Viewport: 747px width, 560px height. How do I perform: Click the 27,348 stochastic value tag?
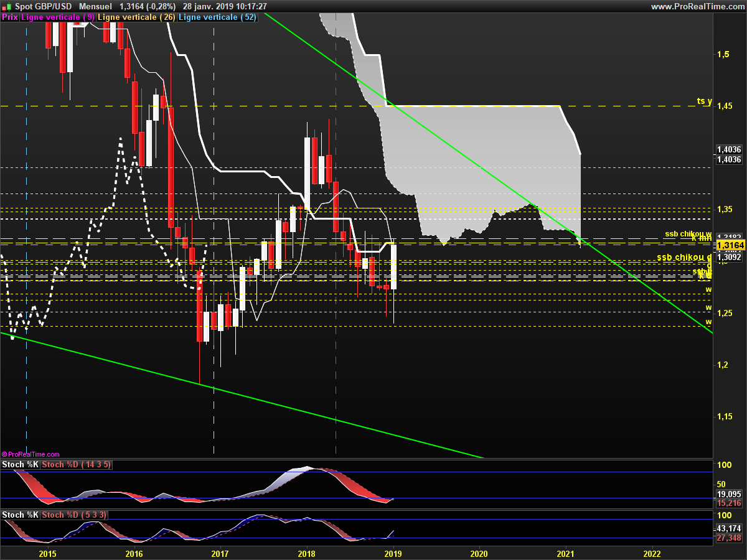[x=729, y=538]
